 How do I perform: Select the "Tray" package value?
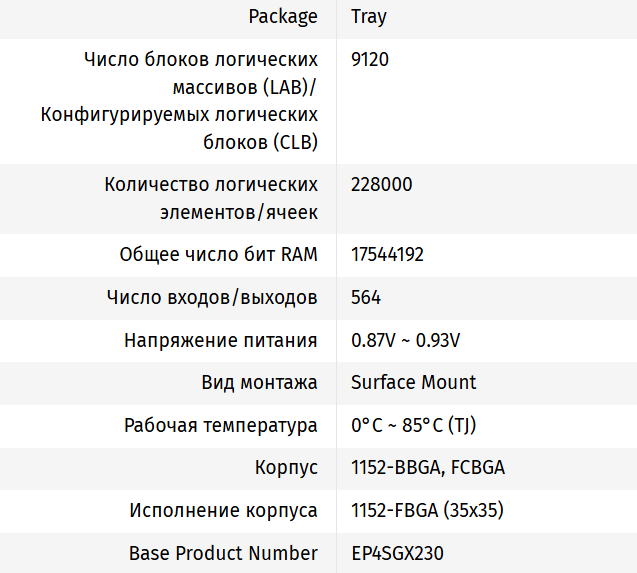coord(369,16)
